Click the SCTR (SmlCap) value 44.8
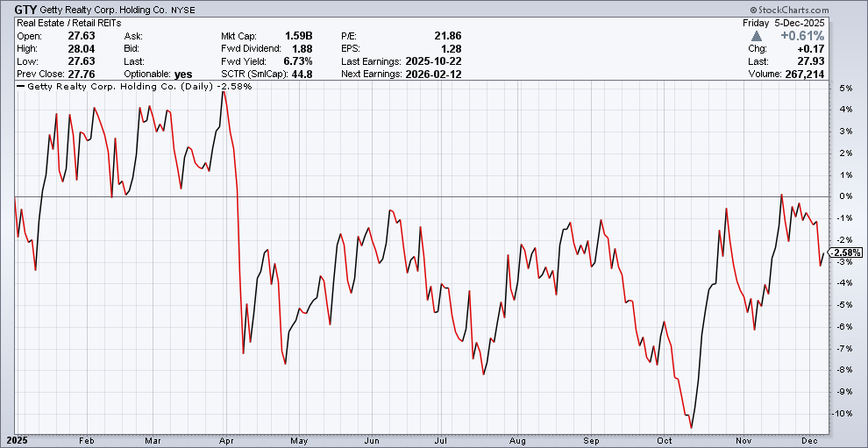868x448 pixels. click(x=302, y=75)
